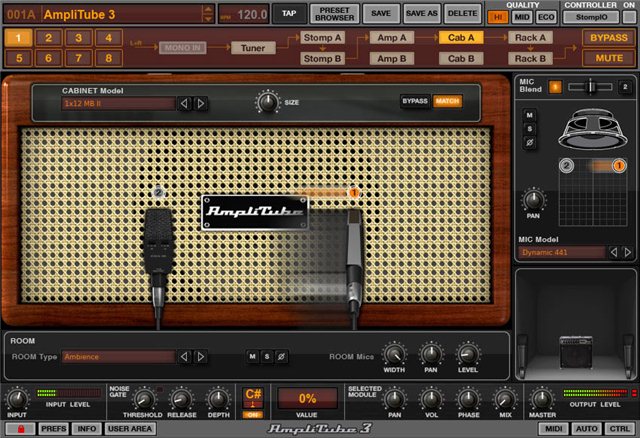Open the PRESET BROWSER

pos(335,14)
